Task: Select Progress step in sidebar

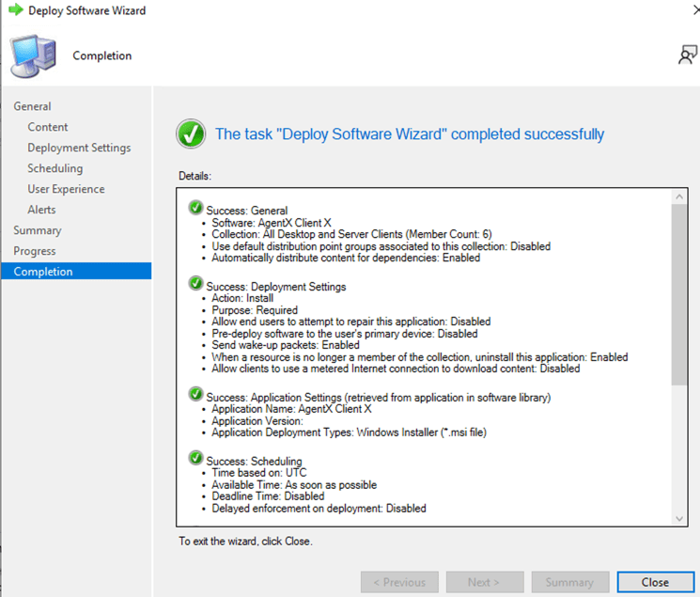Action: [x=35, y=251]
